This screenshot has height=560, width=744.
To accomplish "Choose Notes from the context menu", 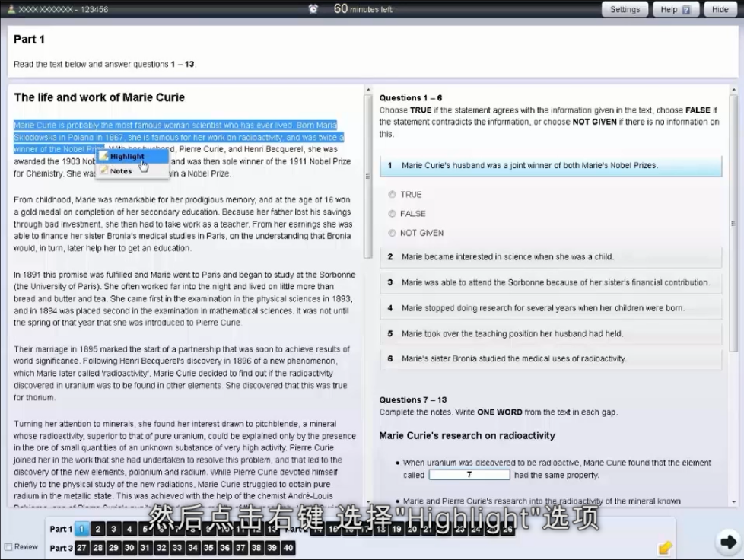I will point(132,171).
